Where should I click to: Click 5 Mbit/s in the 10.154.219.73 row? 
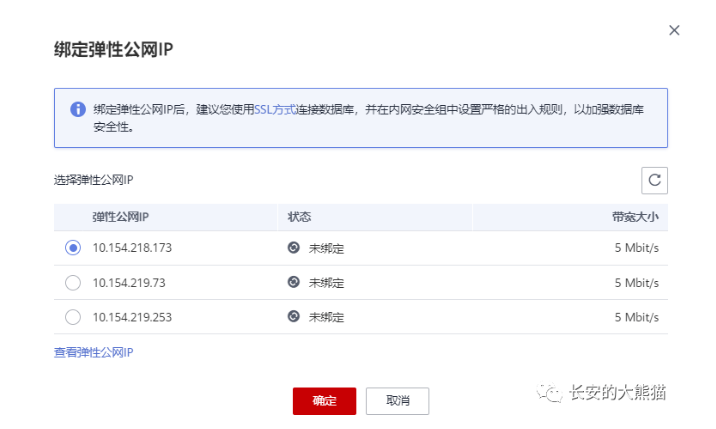coord(637,283)
